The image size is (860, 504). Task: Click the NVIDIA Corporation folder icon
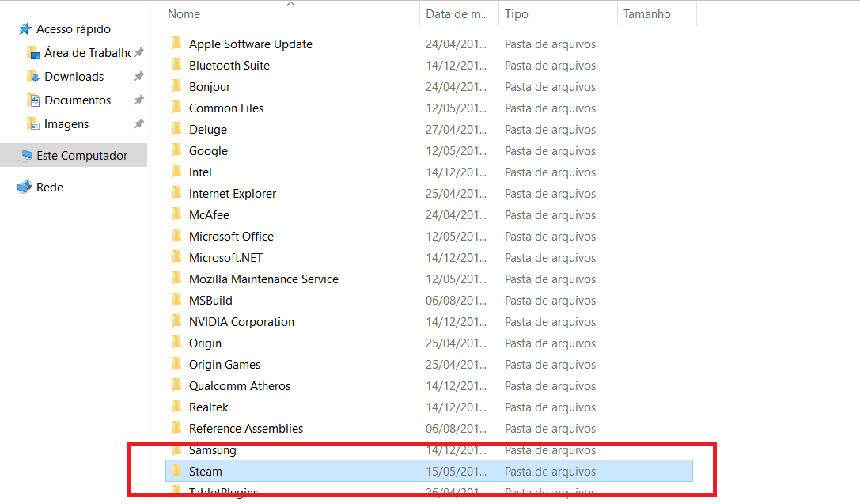pyautogui.click(x=176, y=321)
